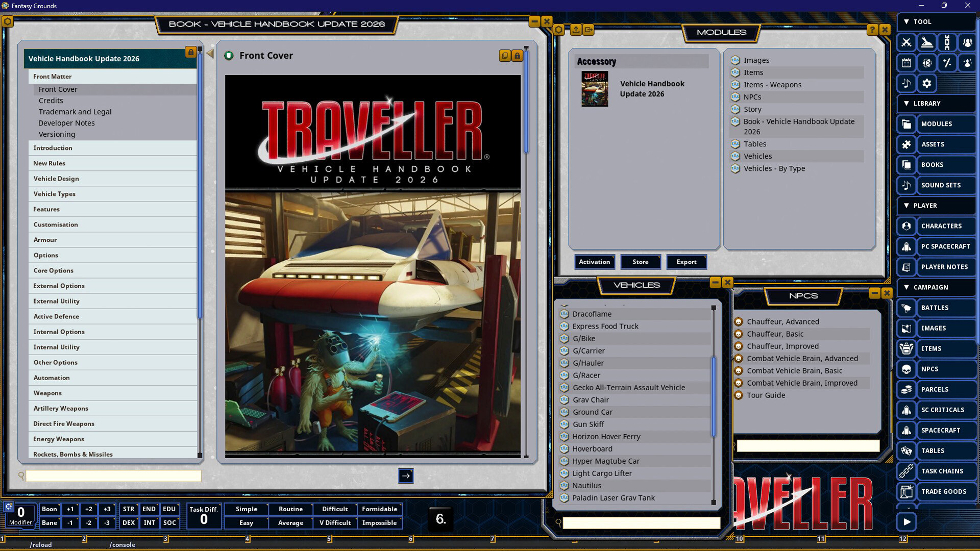
Task: Toggle the Difficult task difficulty
Action: click(335, 509)
